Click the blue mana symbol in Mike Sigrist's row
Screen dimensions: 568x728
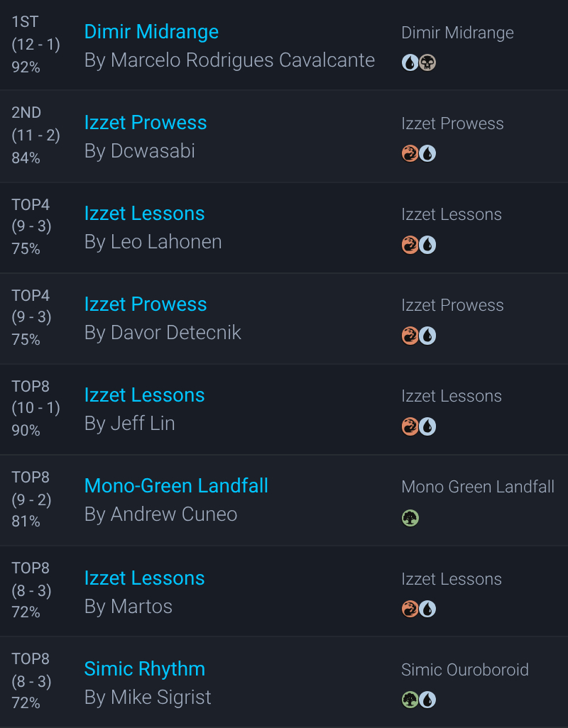(427, 700)
